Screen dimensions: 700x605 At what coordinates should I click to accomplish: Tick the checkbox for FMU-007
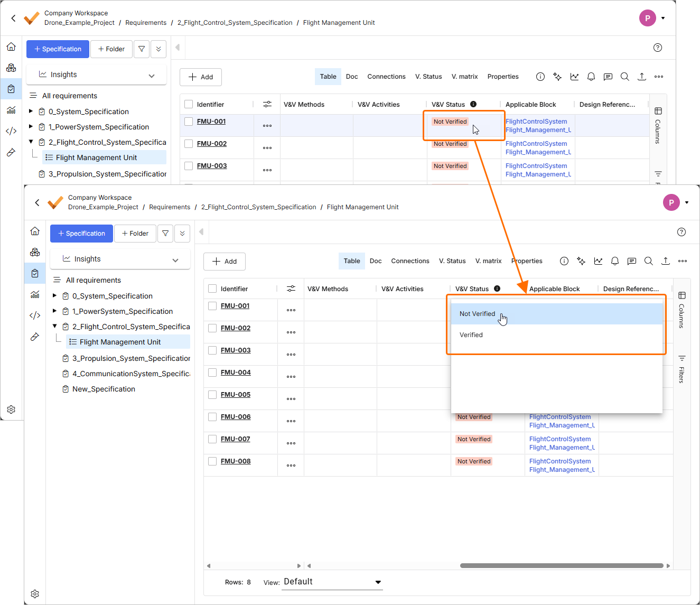point(212,439)
